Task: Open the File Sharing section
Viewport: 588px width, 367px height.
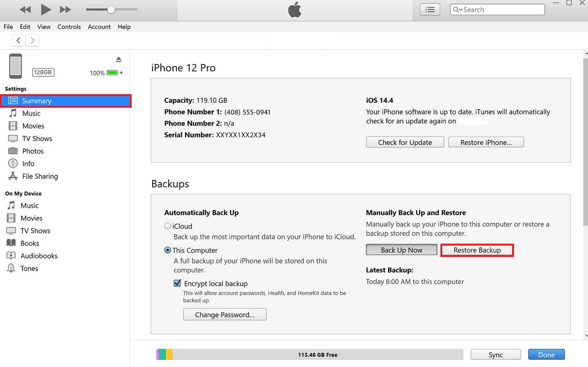Action: point(39,176)
